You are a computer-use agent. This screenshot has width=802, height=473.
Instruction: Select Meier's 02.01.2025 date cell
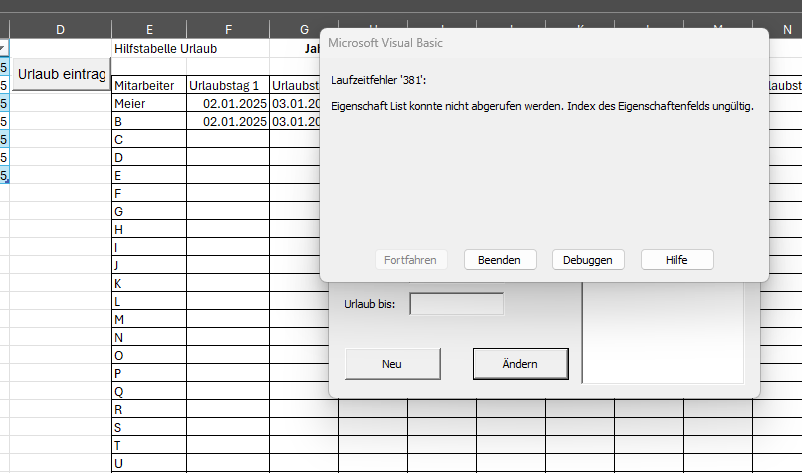pos(228,103)
